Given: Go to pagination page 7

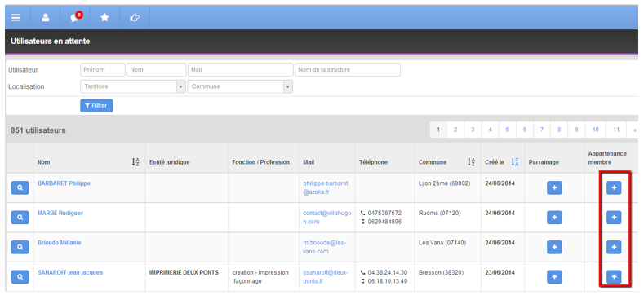Looking at the screenshot, I should click(x=542, y=130).
